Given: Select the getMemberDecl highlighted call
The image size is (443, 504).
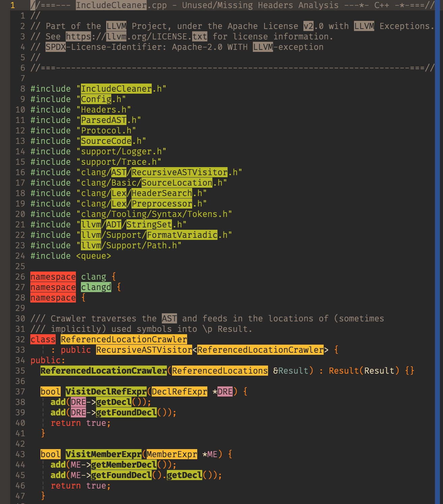Looking at the screenshot, I should click(x=124, y=465).
